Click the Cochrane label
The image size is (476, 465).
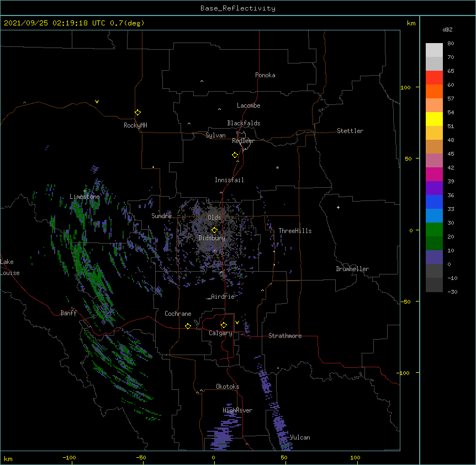click(178, 314)
